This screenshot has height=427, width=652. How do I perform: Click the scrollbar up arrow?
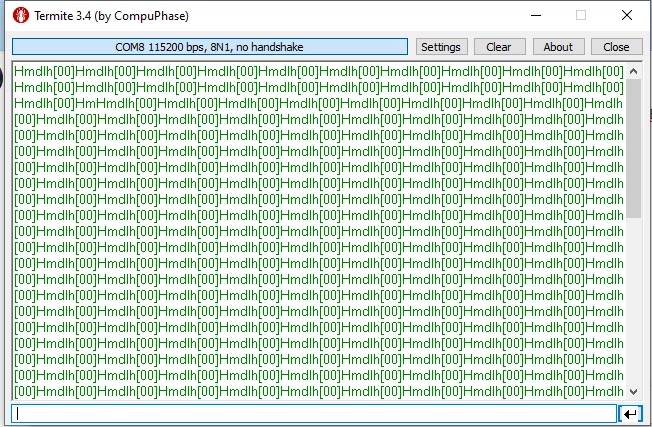634,71
